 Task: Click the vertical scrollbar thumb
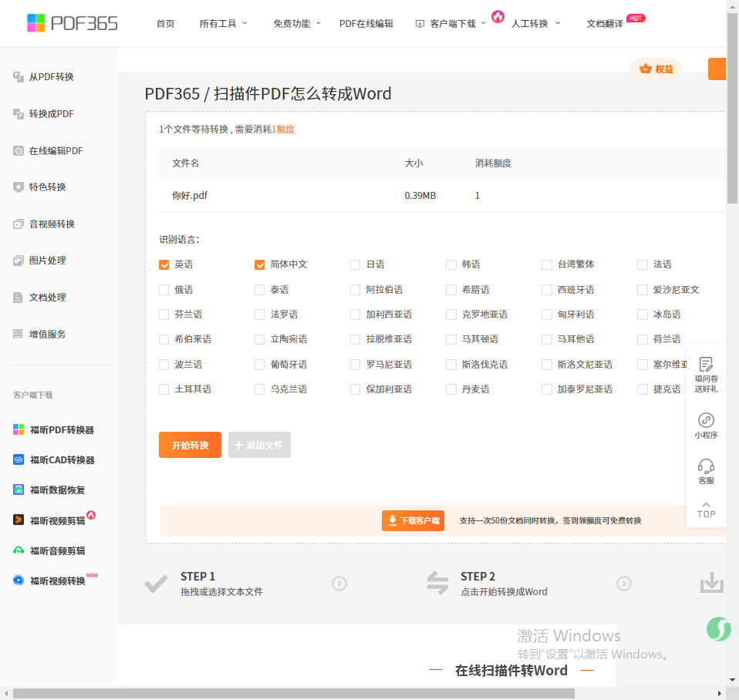click(x=732, y=109)
